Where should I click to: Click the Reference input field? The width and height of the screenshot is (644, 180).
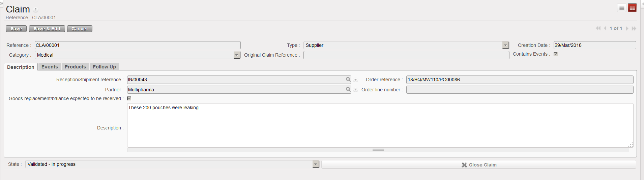(x=138, y=45)
